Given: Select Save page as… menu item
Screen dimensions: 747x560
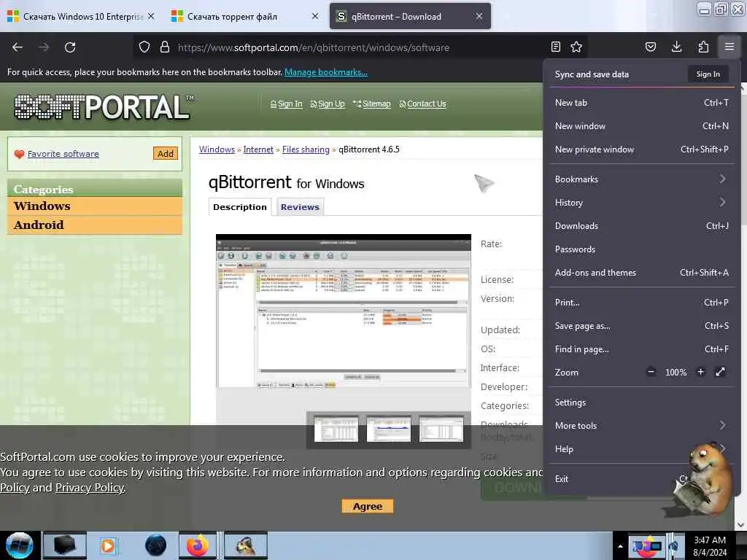Looking at the screenshot, I should pos(641,326).
